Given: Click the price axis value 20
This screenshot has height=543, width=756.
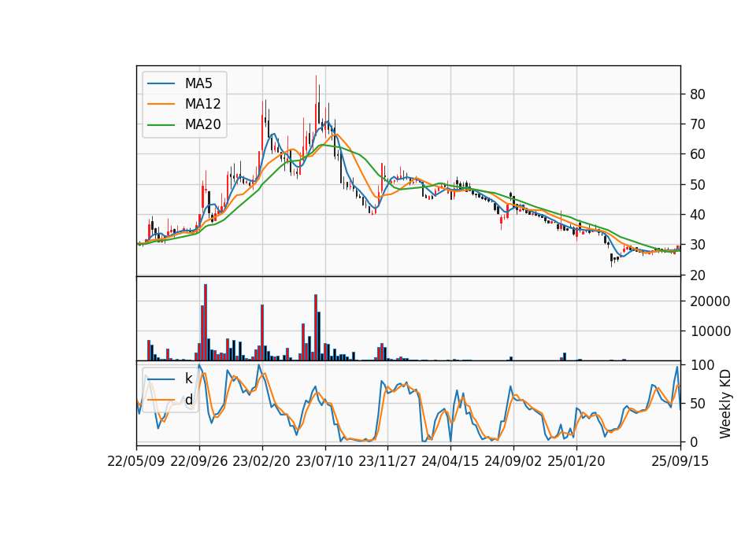Looking at the screenshot, I should coord(697,275).
